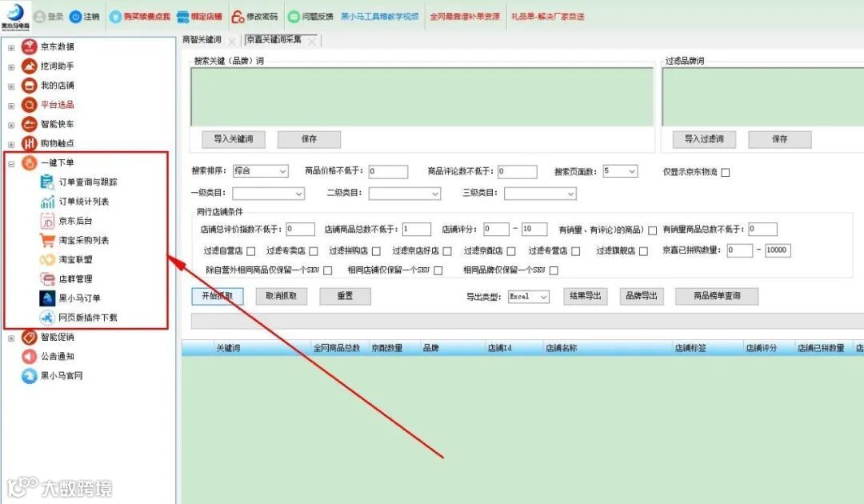Click the 订单统计列表 chart icon

47,202
